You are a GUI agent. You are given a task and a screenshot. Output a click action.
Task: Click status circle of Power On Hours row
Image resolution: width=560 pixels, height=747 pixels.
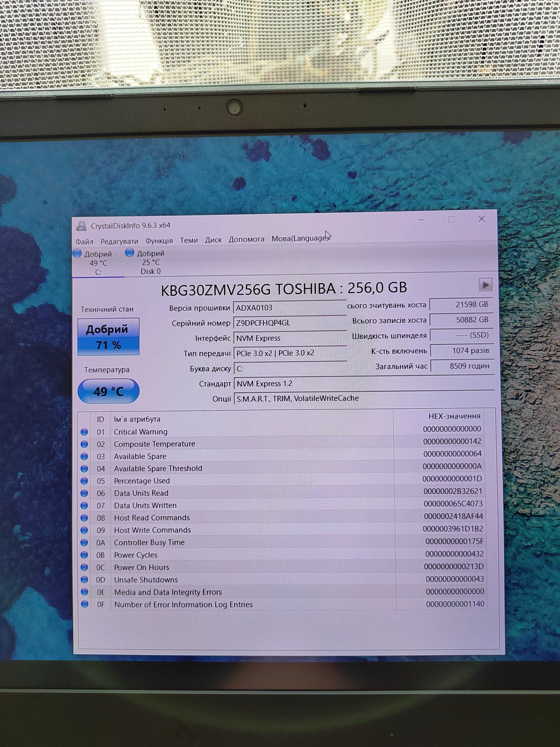pos(84,567)
